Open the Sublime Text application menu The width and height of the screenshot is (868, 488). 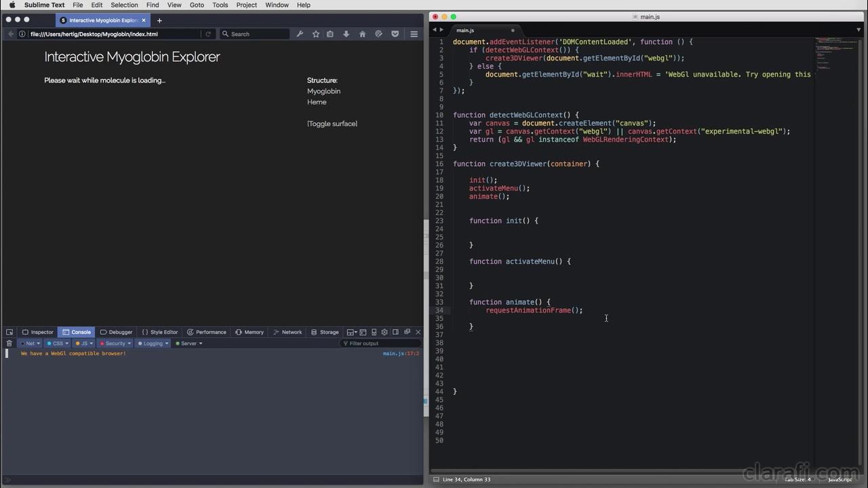click(45, 5)
